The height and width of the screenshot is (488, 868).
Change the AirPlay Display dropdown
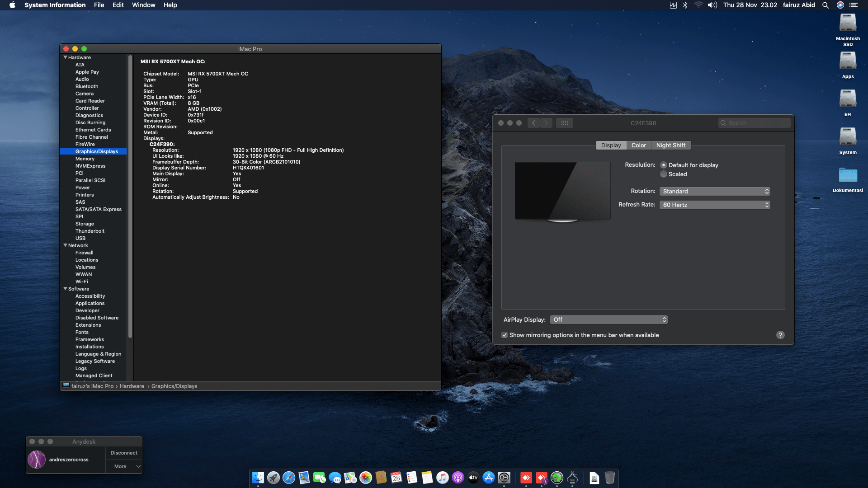(x=609, y=319)
